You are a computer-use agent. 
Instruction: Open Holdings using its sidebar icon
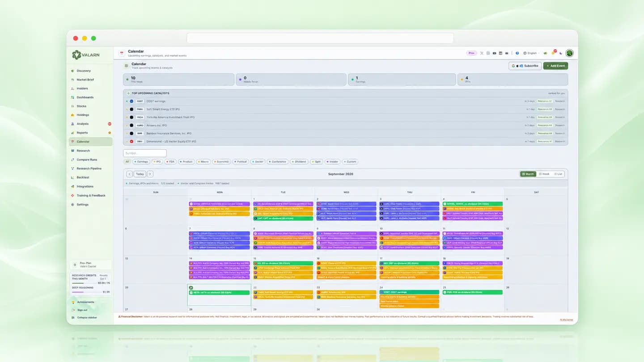(x=72, y=115)
